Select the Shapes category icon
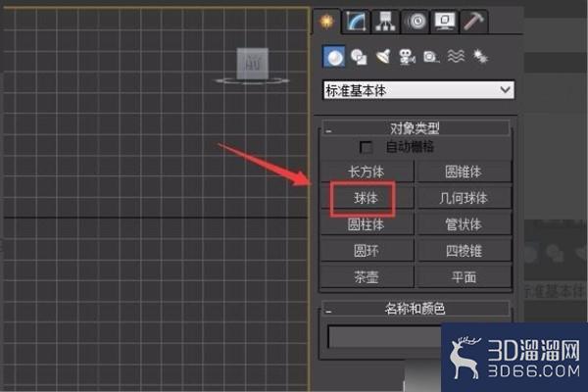This screenshot has width=588, height=392. pos(359,57)
